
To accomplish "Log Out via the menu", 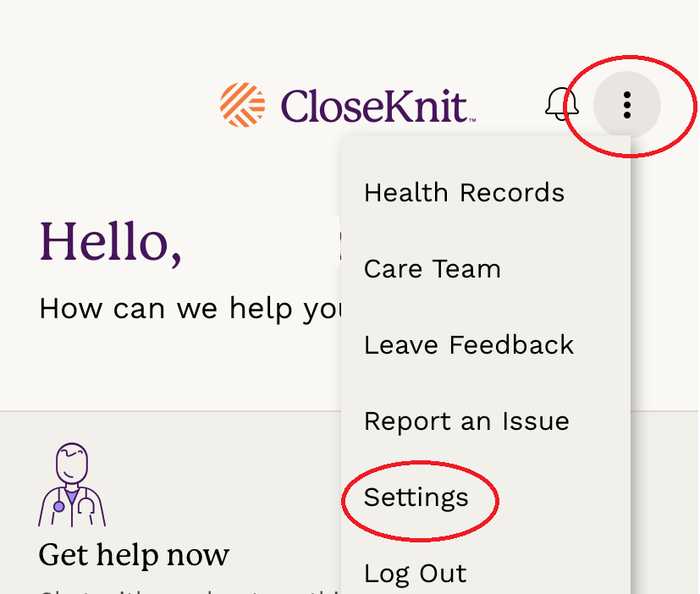I will click(x=416, y=574).
